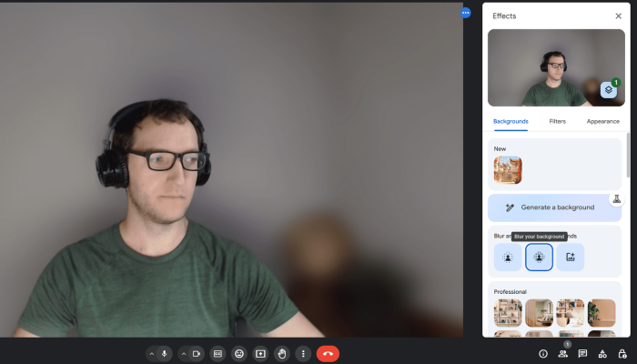This screenshot has width=637, height=364.
Task: Switch to the Appearance tab
Action: (602, 121)
